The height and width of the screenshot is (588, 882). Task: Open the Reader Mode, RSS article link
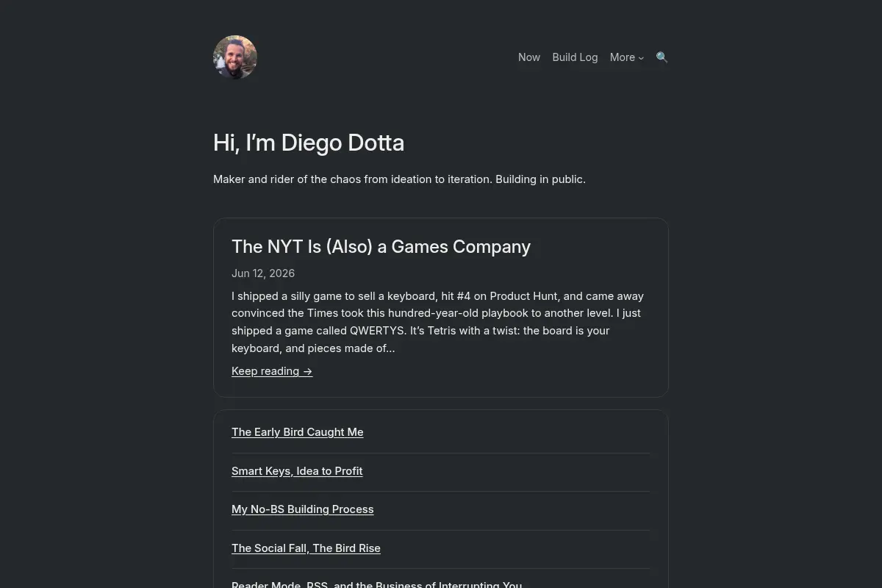pos(376,584)
